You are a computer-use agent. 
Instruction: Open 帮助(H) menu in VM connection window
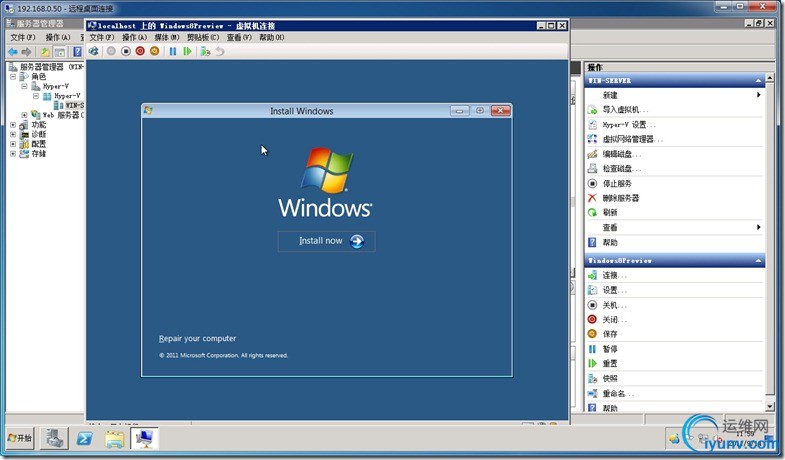click(271, 38)
